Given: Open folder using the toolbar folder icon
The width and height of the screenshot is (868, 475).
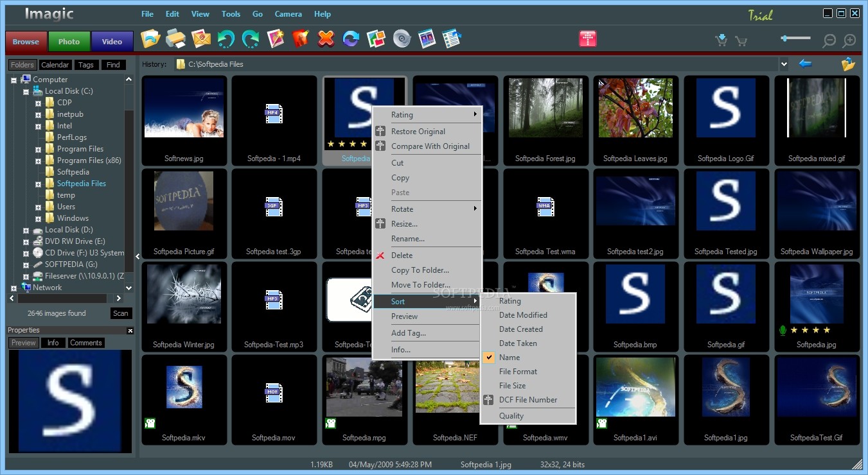Looking at the screenshot, I should (x=151, y=39).
